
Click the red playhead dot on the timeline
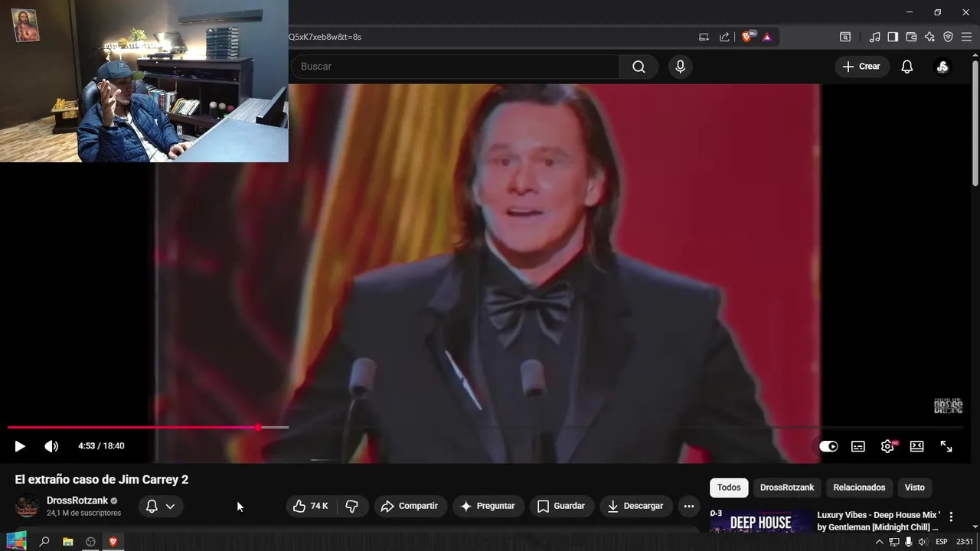pos(258,427)
